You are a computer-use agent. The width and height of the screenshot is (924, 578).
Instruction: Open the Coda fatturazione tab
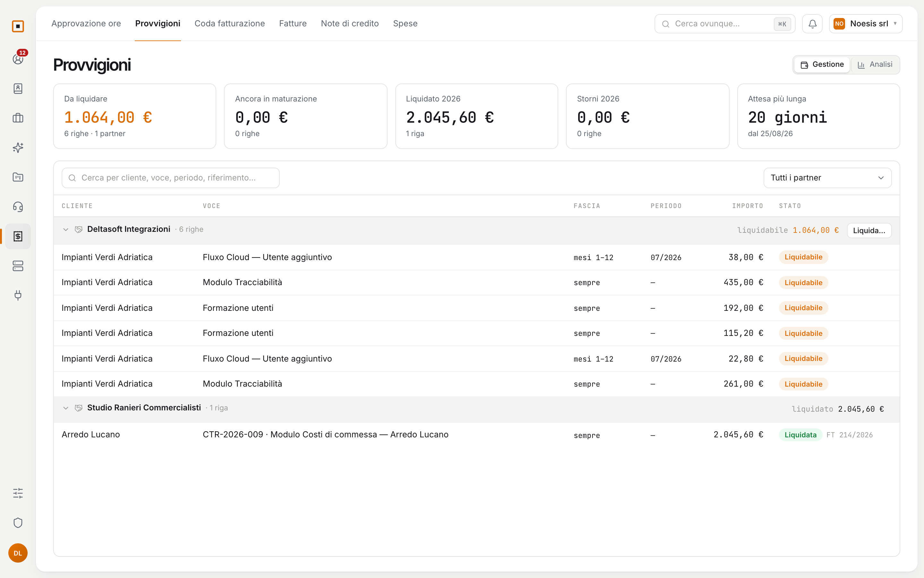[x=230, y=24]
